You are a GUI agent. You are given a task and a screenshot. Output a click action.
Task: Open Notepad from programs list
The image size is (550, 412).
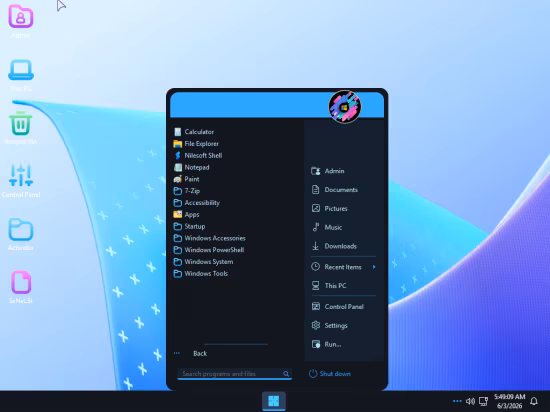point(192,167)
